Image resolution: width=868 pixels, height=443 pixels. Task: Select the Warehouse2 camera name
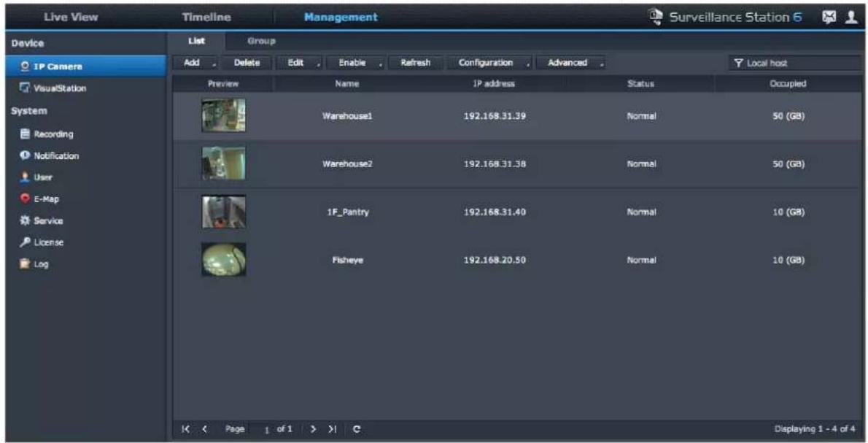point(348,164)
